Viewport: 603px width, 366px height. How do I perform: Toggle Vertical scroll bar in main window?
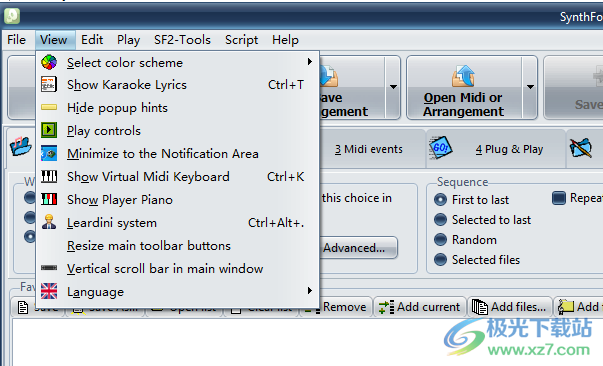coord(177,268)
